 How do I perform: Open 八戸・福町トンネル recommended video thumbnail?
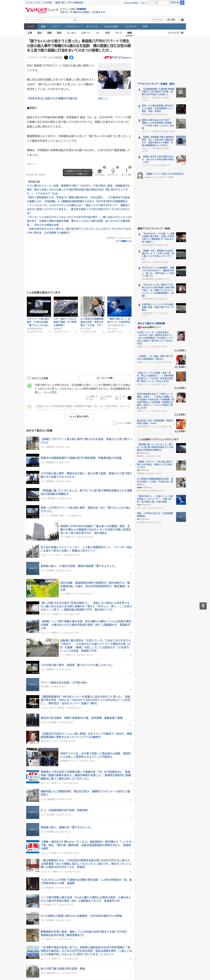point(66,307)
